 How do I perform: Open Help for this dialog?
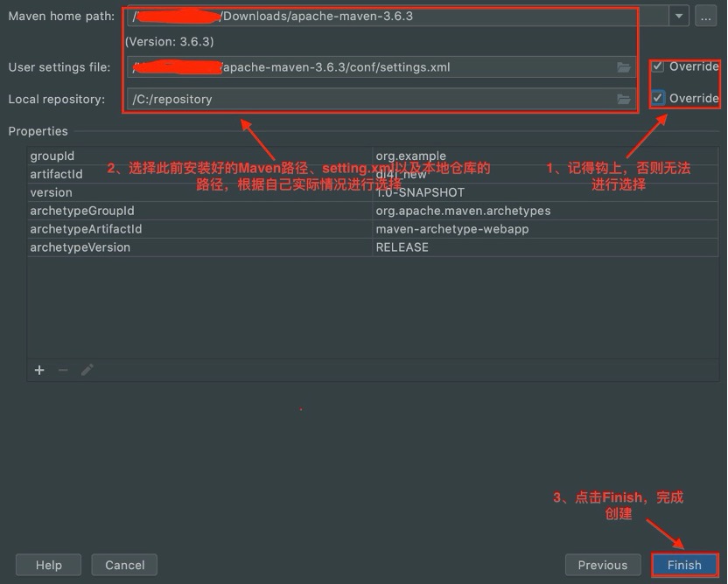pos(49,565)
